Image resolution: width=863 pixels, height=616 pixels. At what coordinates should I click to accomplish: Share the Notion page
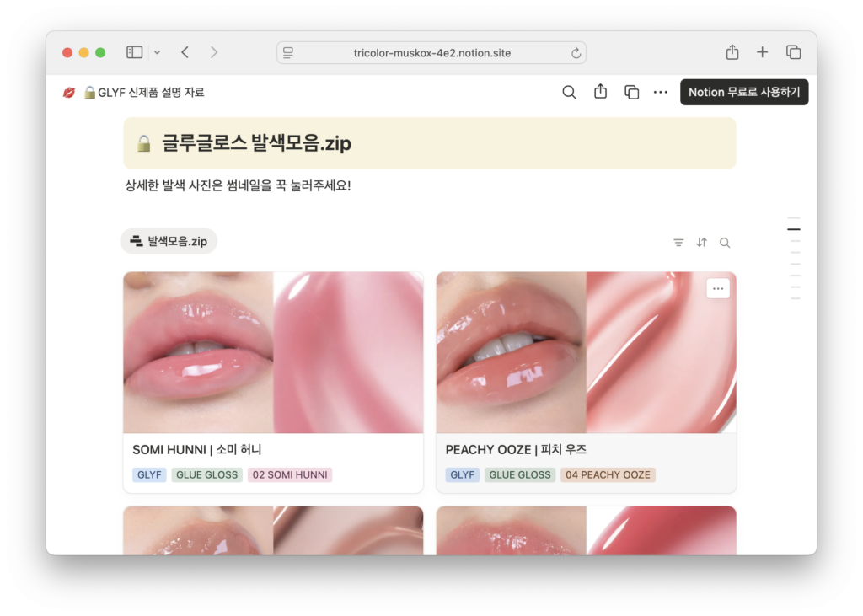(600, 92)
